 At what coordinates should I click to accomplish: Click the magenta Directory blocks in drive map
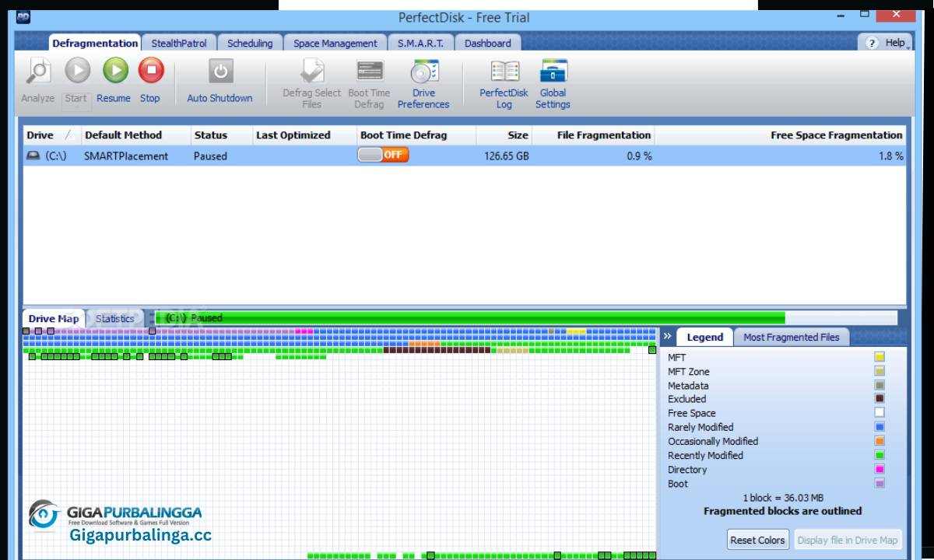coord(304,331)
